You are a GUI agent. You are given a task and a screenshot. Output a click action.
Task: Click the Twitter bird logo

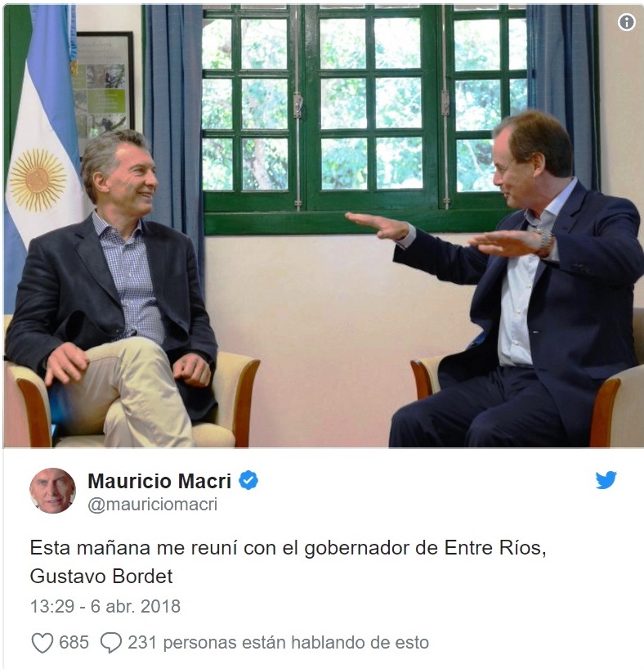[606, 480]
